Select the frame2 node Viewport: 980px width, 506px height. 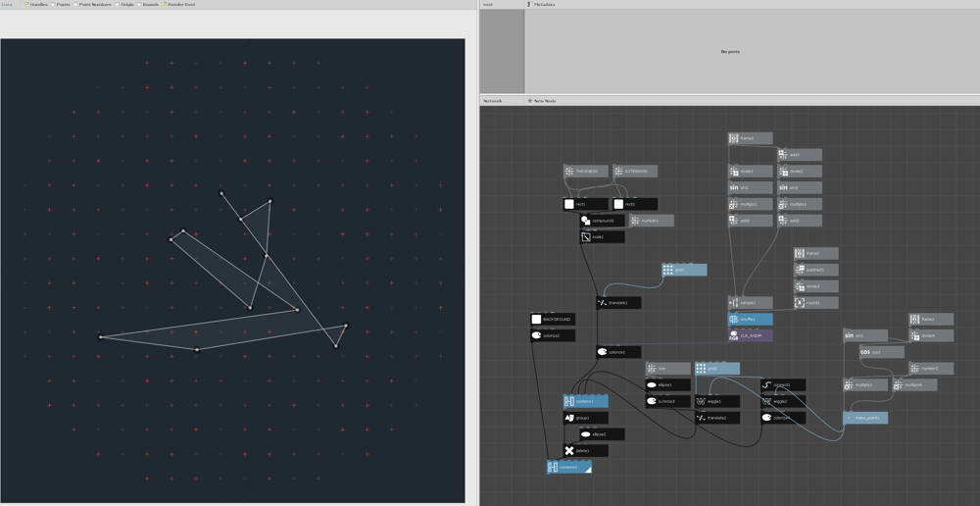tap(816, 253)
